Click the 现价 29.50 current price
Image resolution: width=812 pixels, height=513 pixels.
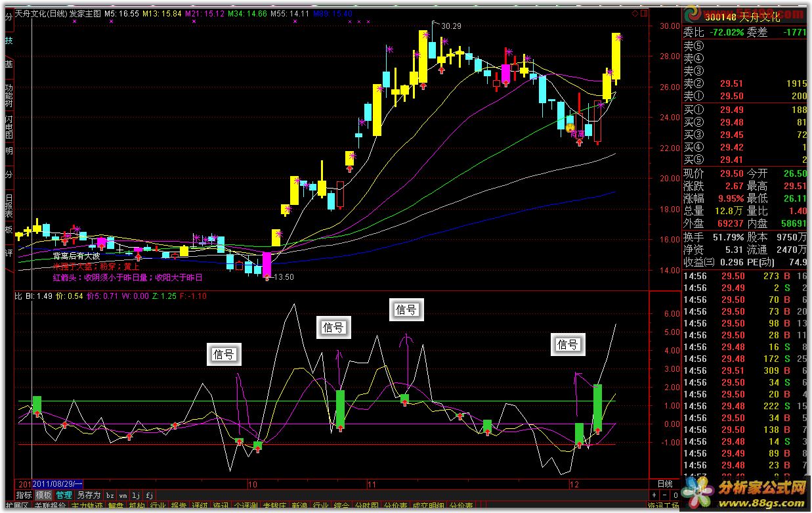[x=731, y=173]
